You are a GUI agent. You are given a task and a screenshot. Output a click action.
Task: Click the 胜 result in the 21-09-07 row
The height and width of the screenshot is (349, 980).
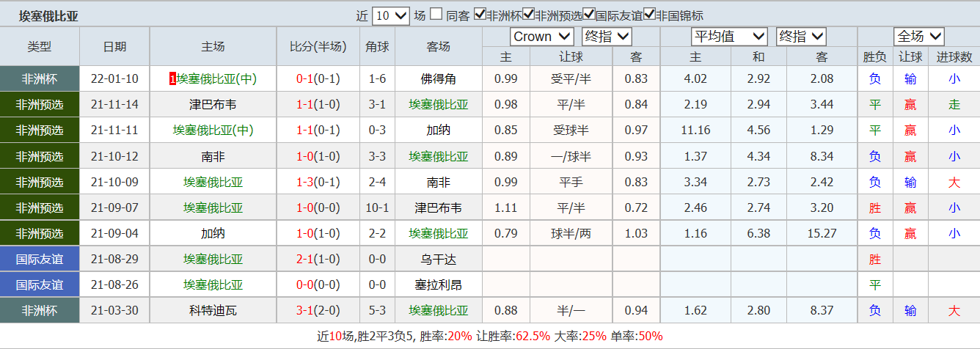(874, 207)
